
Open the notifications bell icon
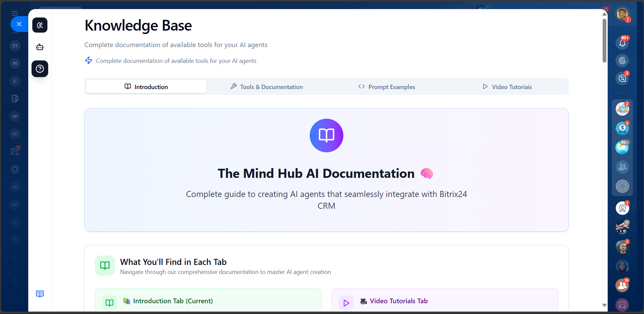(622, 43)
